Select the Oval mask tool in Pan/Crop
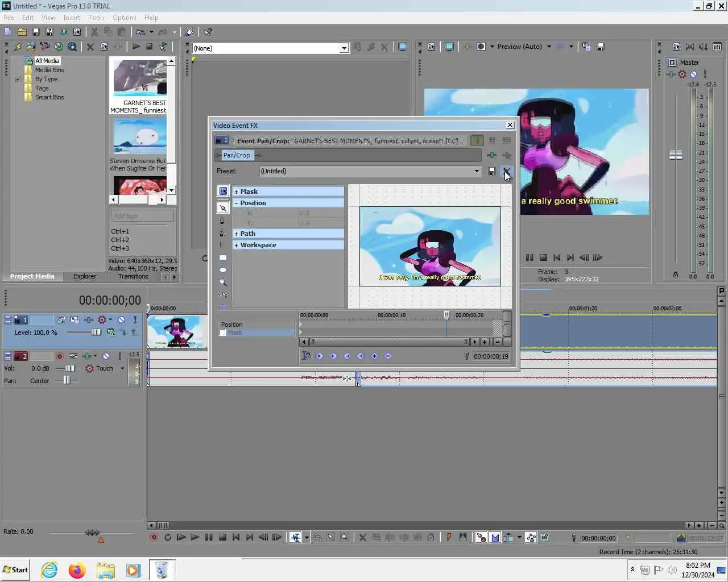The image size is (728, 582). point(223,270)
